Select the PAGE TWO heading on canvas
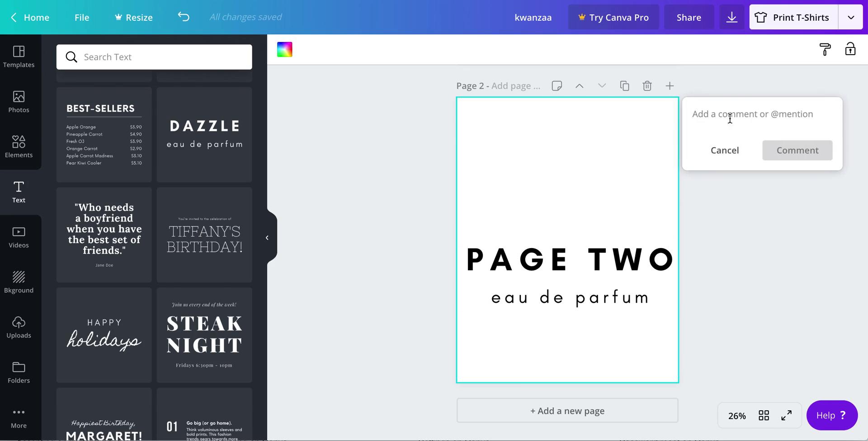 [571, 260]
